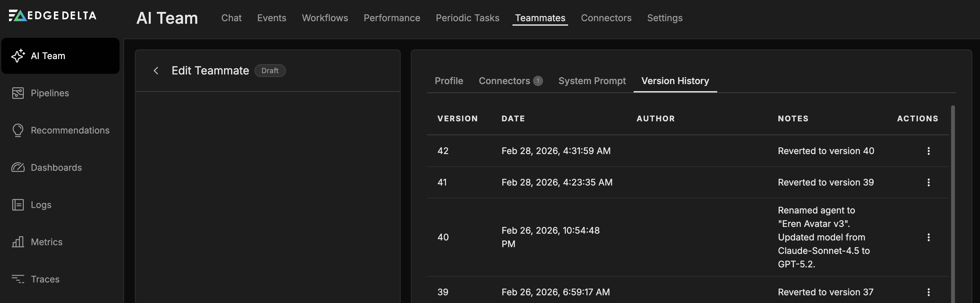Go back using the Edit Teammate arrow
This screenshot has width=980, height=303.
coord(156,71)
